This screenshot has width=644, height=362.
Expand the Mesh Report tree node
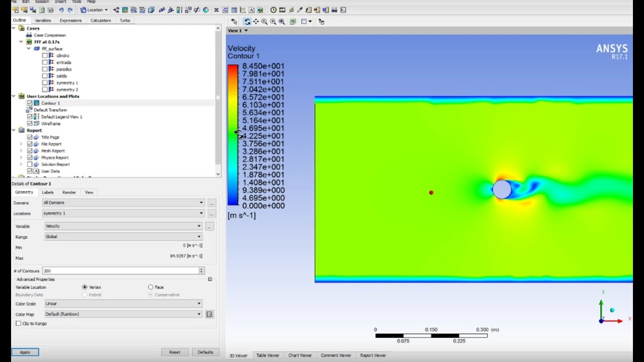[21, 151]
